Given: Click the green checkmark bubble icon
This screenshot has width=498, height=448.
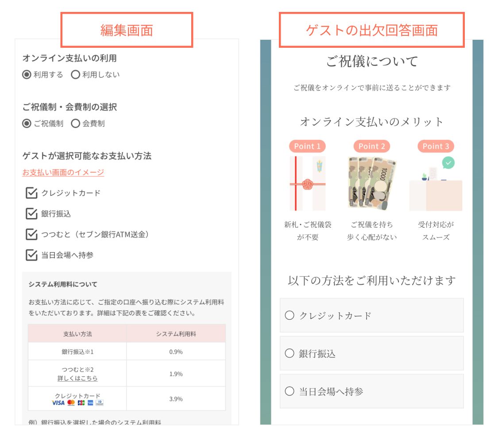Looking at the screenshot, I should 448,163.
